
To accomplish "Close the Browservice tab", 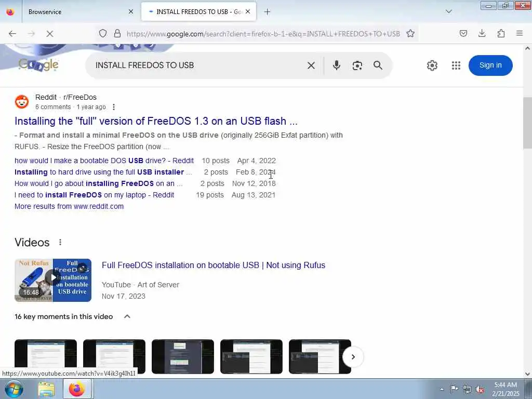I will pyautogui.click(x=131, y=11).
